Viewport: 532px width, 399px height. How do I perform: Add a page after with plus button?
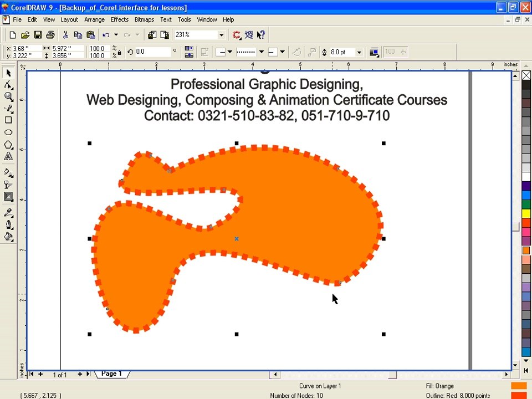pyautogui.click(x=80, y=374)
